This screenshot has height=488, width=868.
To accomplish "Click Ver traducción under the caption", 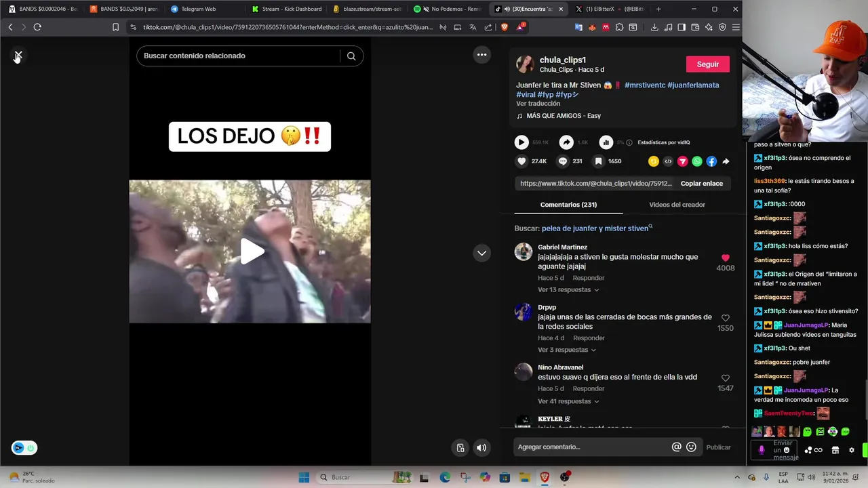I will coord(538,104).
